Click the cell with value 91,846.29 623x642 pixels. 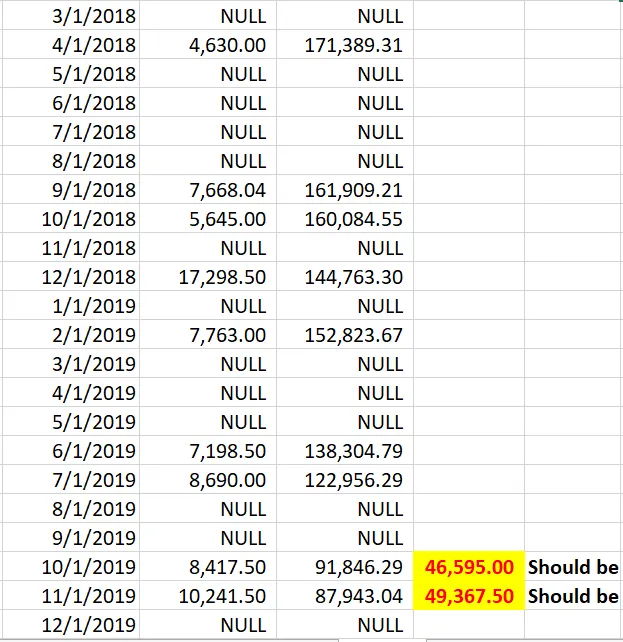pyautogui.click(x=345, y=566)
